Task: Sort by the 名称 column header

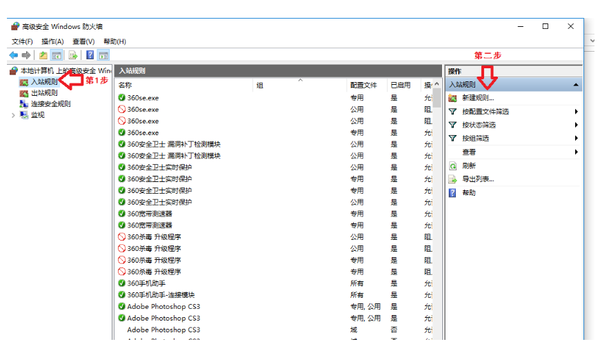Action: click(x=184, y=85)
